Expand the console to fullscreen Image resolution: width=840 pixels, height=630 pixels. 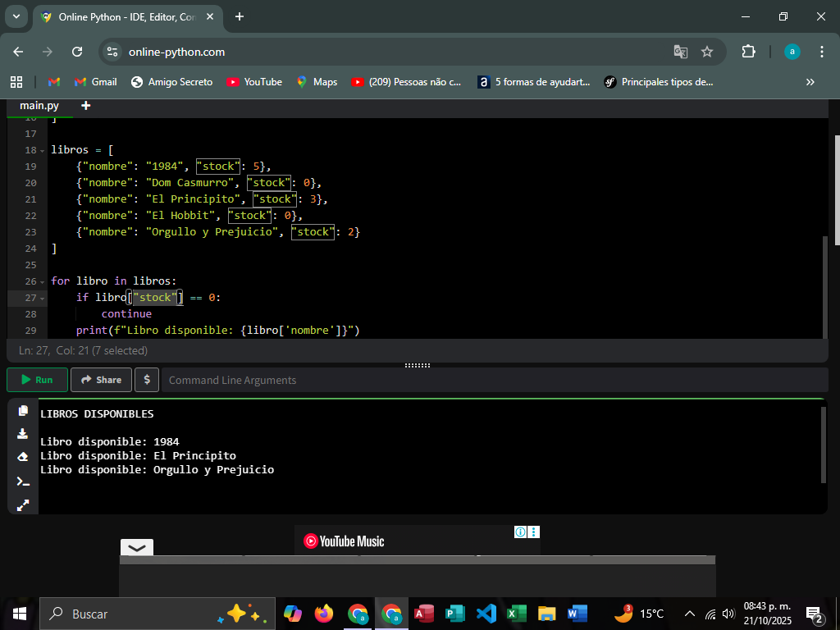tap(23, 505)
